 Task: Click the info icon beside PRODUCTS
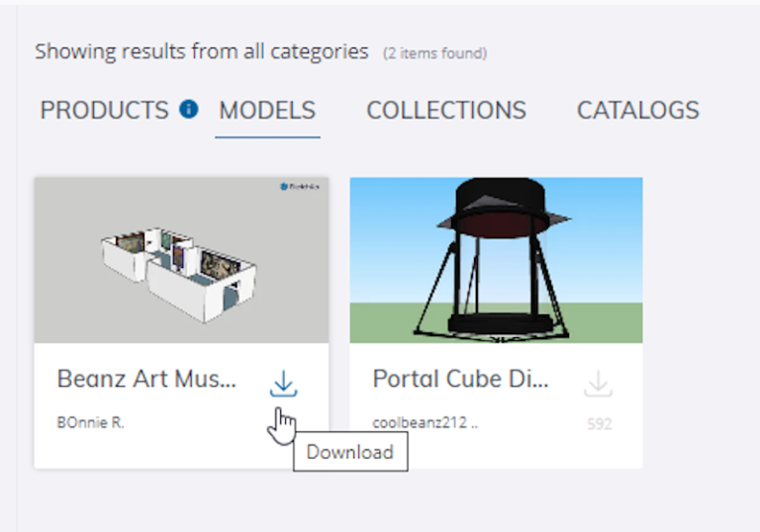(x=189, y=109)
